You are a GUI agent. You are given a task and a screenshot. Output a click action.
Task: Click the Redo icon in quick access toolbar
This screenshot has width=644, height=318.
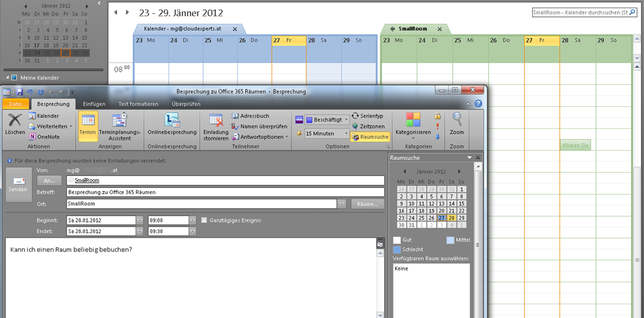41,92
